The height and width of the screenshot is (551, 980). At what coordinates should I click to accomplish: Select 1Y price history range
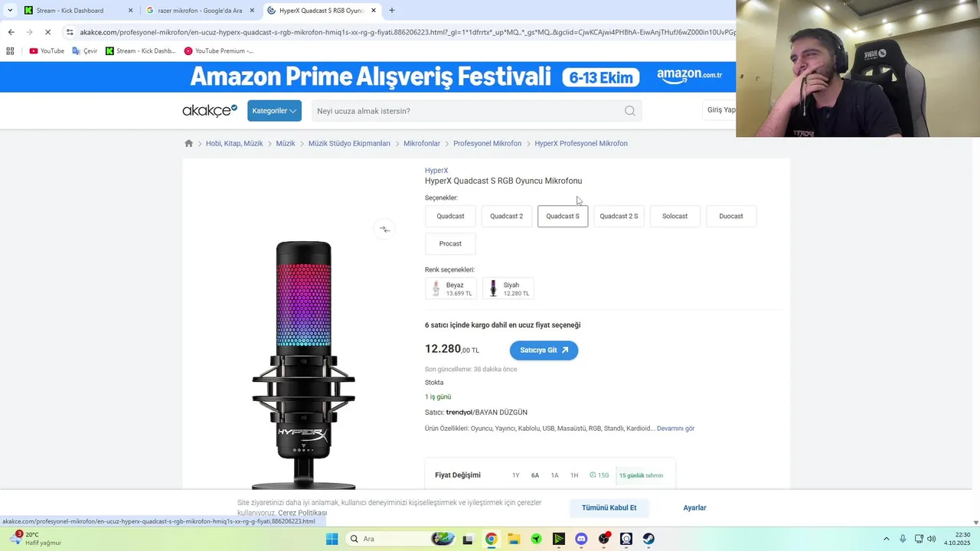pos(515,475)
